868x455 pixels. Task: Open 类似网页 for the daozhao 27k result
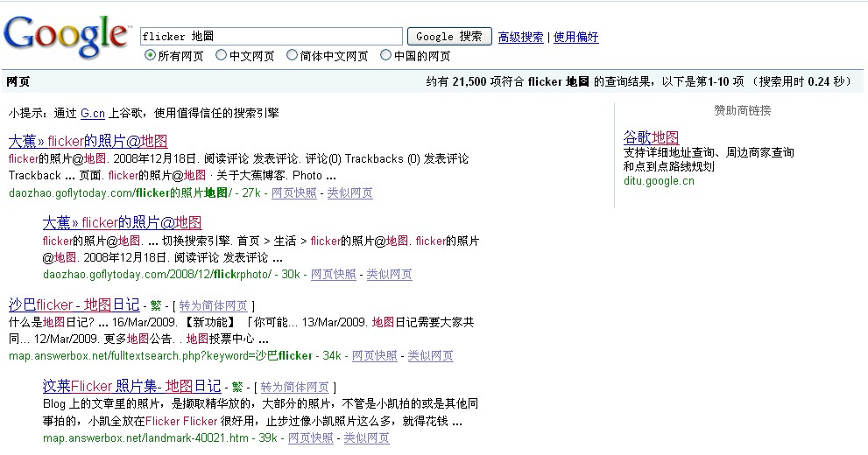pos(349,193)
